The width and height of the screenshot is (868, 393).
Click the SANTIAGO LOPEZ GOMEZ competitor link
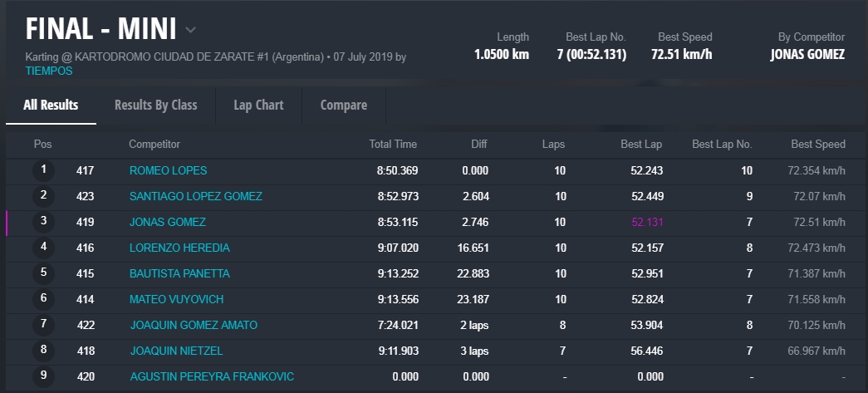coord(195,196)
